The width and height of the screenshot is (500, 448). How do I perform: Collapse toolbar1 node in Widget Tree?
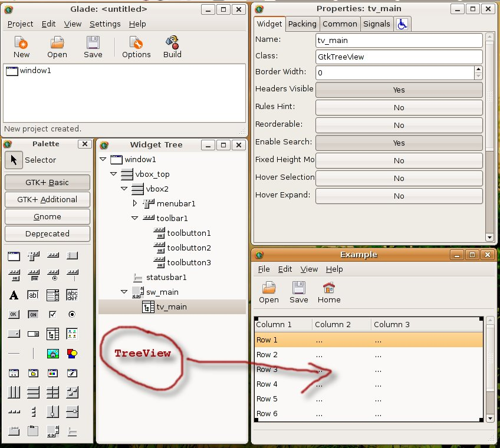pos(135,218)
